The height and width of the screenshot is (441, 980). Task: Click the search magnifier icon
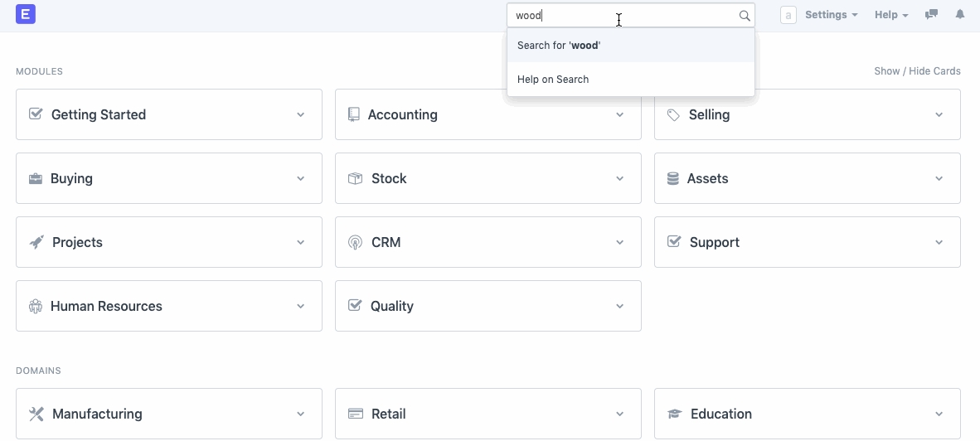(745, 16)
